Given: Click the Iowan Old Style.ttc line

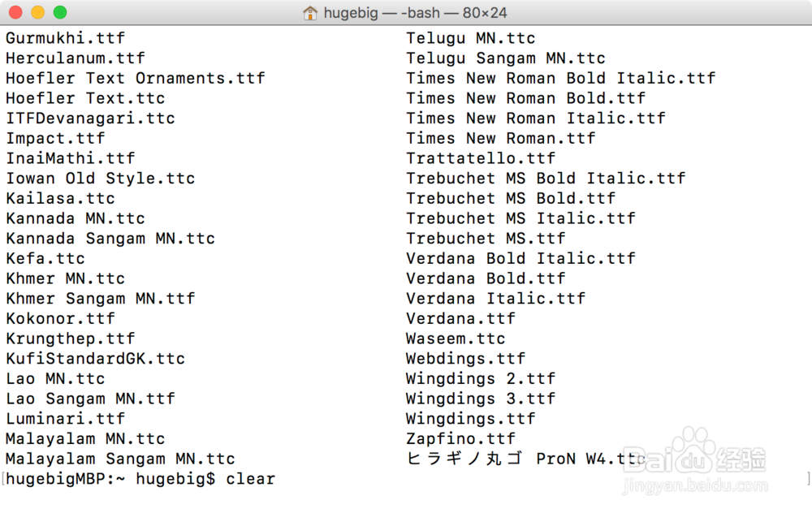Looking at the screenshot, I should click(100, 179).
